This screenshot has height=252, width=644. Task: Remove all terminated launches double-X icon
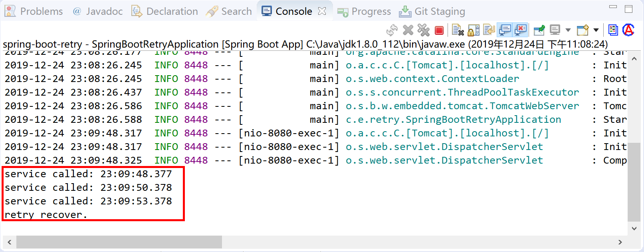(423, 30)
